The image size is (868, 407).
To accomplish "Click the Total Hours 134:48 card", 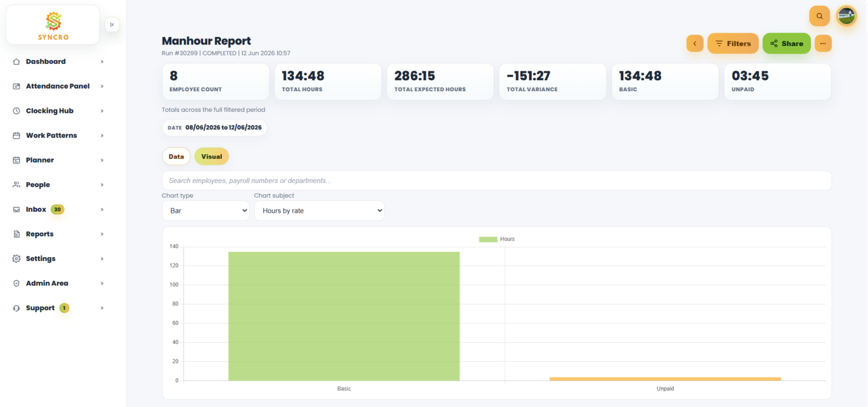I will (x=328, y=81).
